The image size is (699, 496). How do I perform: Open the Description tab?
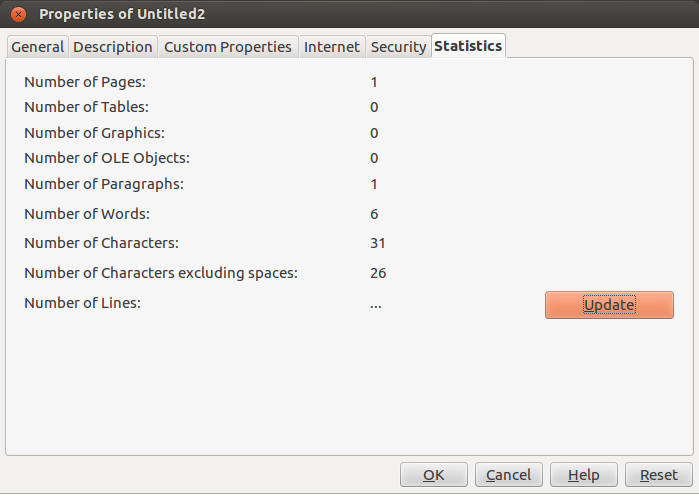(113, 47)
